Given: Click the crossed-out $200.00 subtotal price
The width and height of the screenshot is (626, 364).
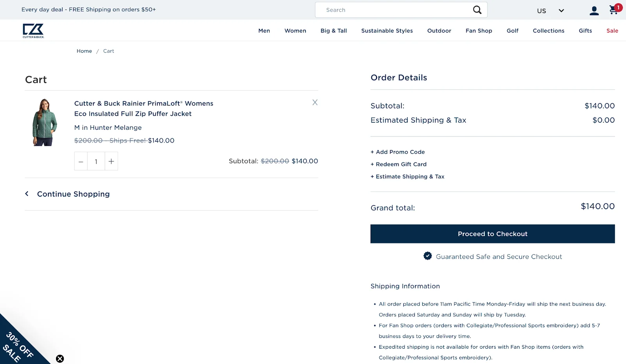Looking at the screenshot, I should [x=275, y=161].
